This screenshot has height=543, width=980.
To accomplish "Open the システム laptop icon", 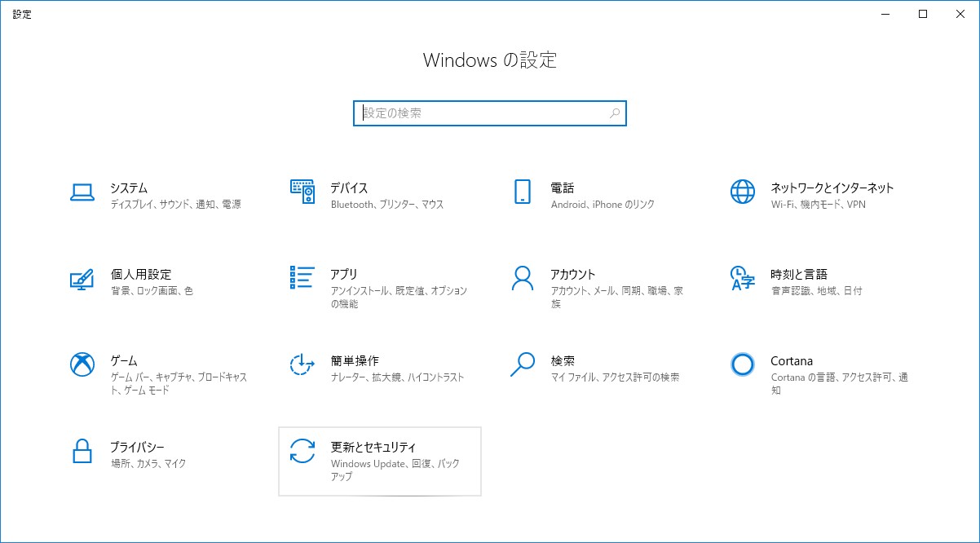I will coord(82,192).
